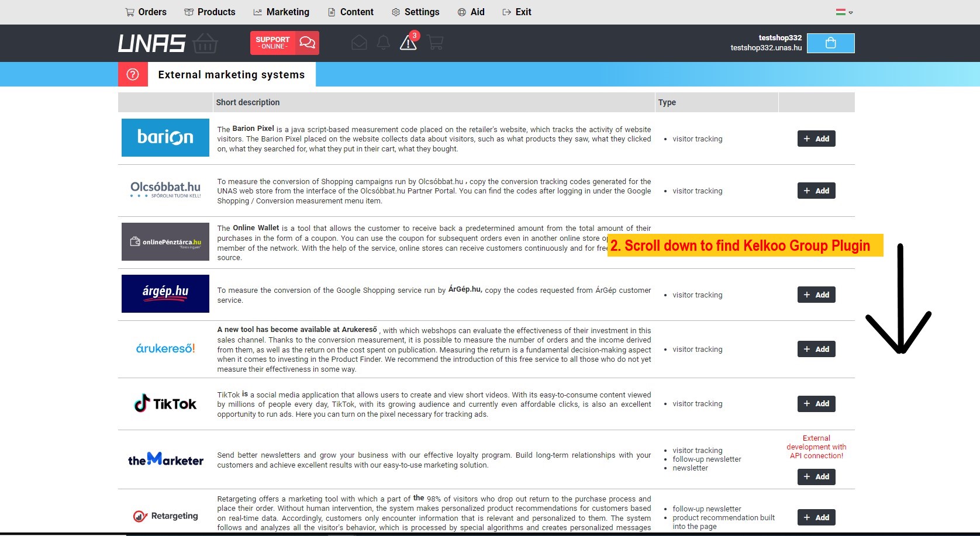This screenshot has width=980, height=536.
Task: Click Exit in the top menu
Action: (517, 12)
